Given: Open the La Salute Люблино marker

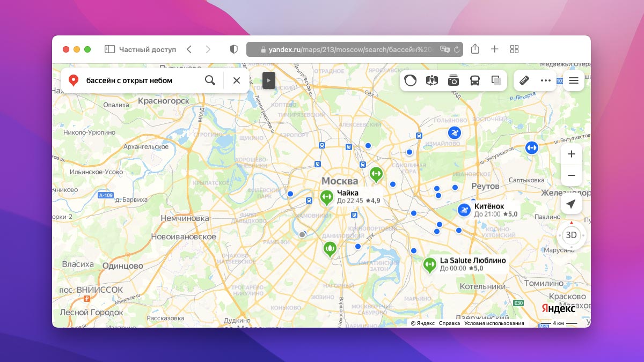Looking at the screenshot, I should coord(429,265).
